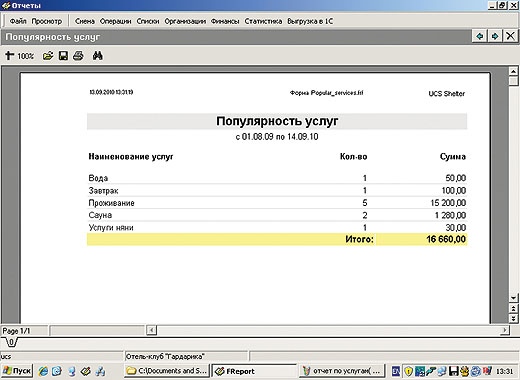The width and height of the screenshot is (520, 380).
Task: Click the Итого total 16 660,00 value
Action: pyautogui.click(x=446, y=239)
